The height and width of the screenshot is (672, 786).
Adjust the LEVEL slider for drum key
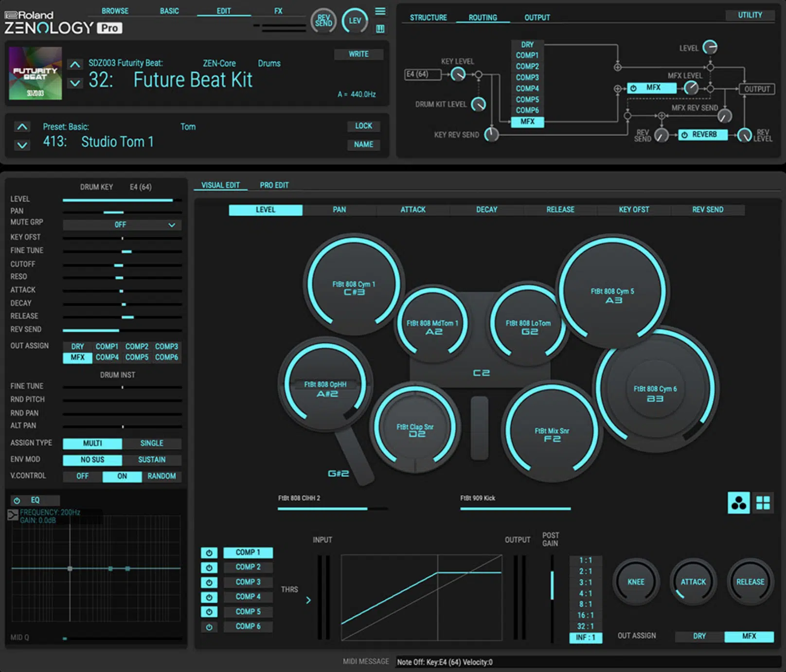[x=122, y=200]
